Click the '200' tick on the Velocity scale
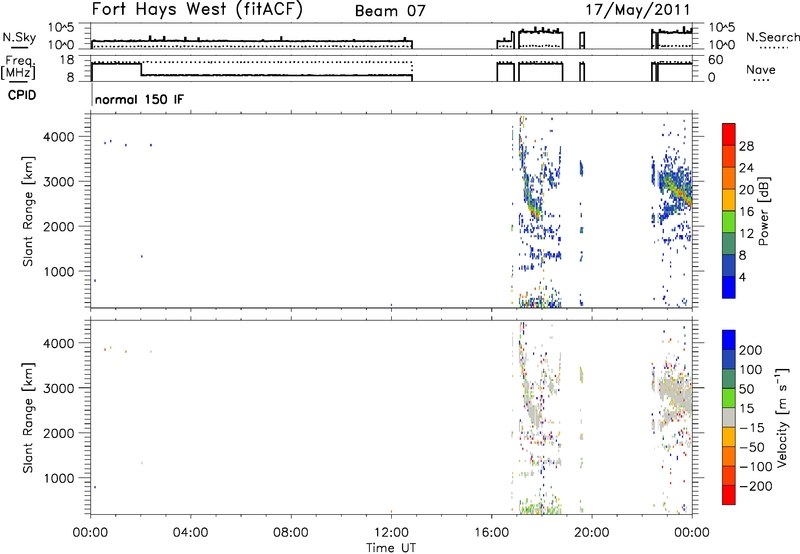The image size is (800, 554). (x=751, y=350)
